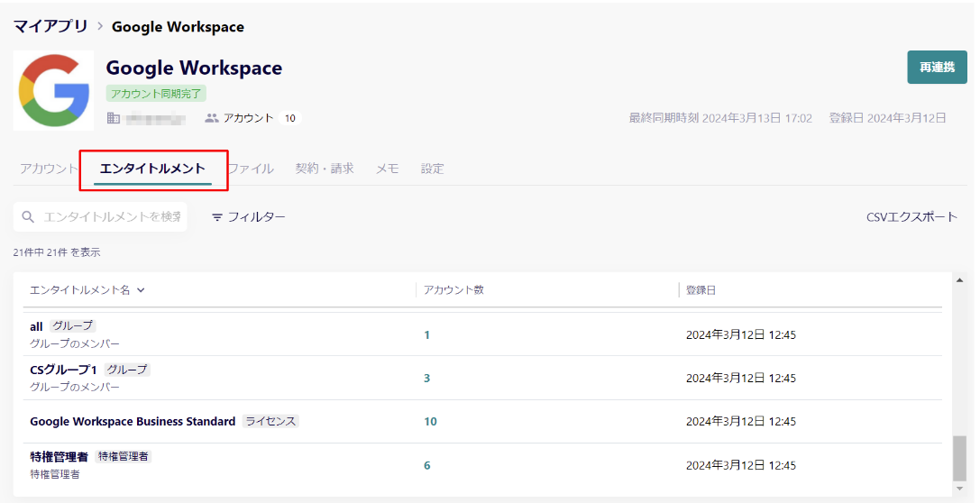Click account count 1 for all group
Screen dimensions: 980x503
pos(426,335)
